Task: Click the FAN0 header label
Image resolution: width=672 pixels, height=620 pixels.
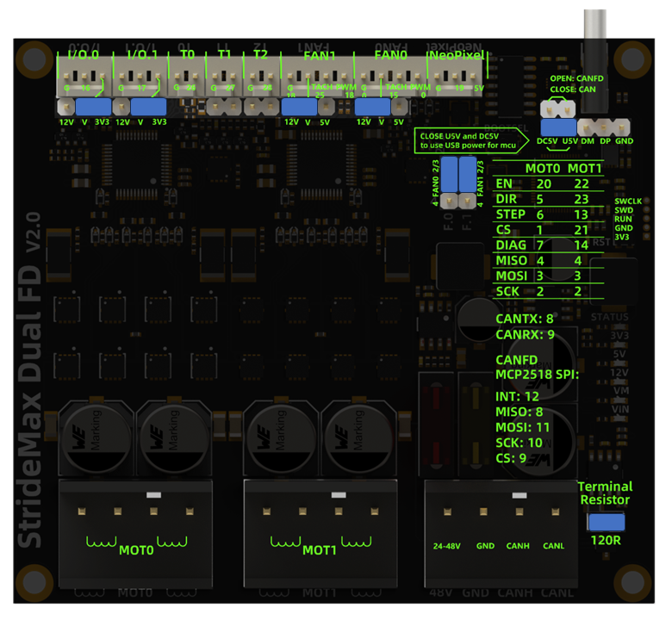Action: [390, 55]
